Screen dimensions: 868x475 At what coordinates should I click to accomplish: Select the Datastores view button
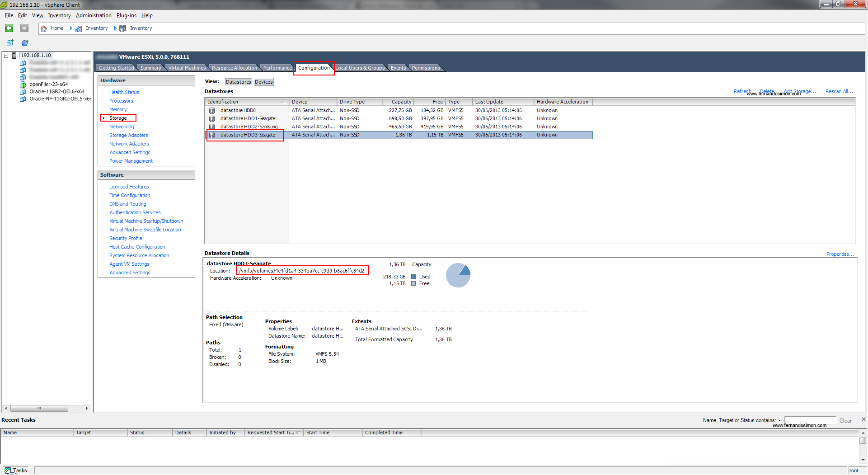[x=238, y=82]
